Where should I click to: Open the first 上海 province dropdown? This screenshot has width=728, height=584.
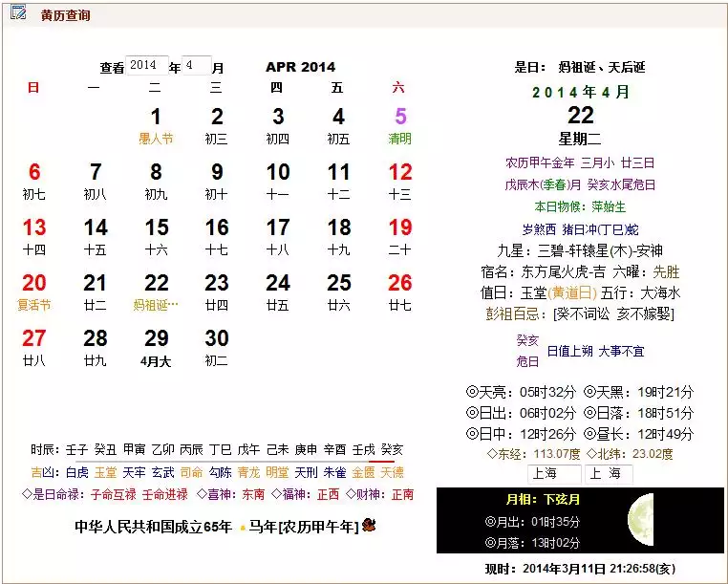[x=554, y=473]
